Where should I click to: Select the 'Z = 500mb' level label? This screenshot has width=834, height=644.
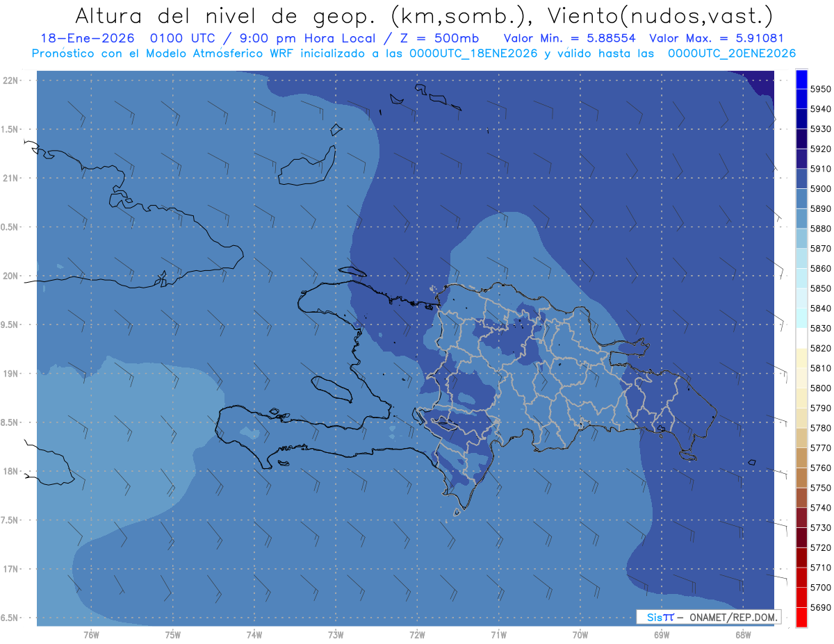(439, 38)
